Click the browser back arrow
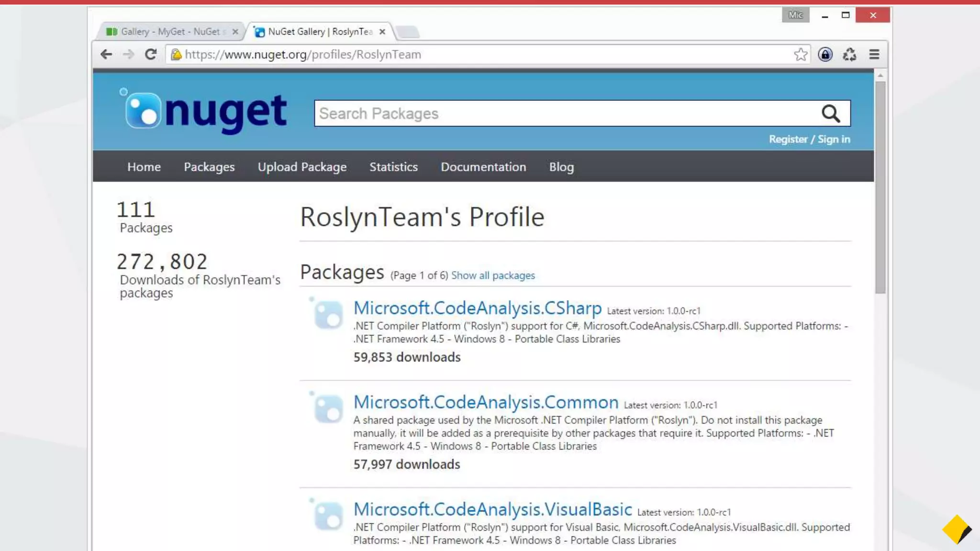 click(106, 55)
